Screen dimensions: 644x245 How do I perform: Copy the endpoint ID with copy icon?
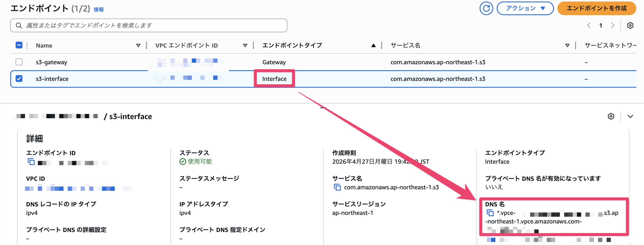click(x=31, y=162)
